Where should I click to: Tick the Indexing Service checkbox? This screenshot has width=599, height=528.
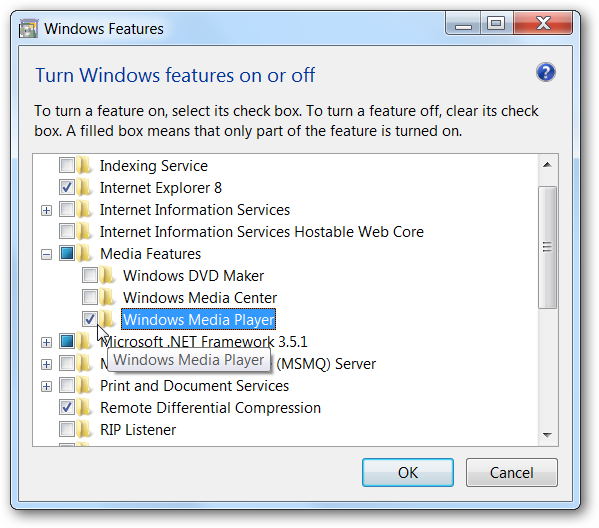67,165
